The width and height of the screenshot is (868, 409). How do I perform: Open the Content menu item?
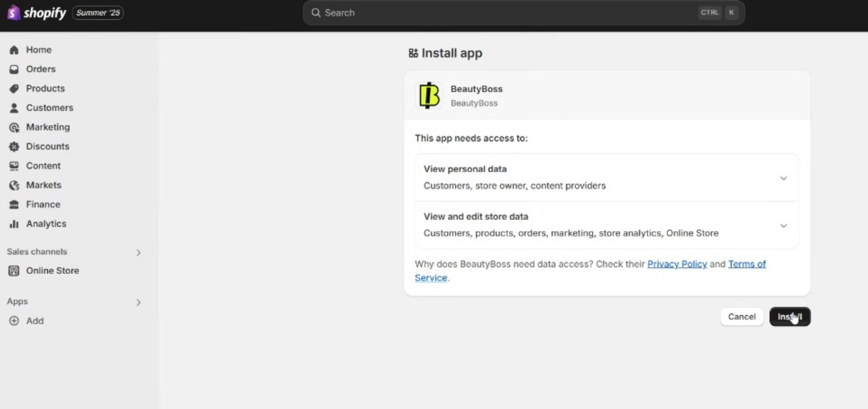pos(43,166)
